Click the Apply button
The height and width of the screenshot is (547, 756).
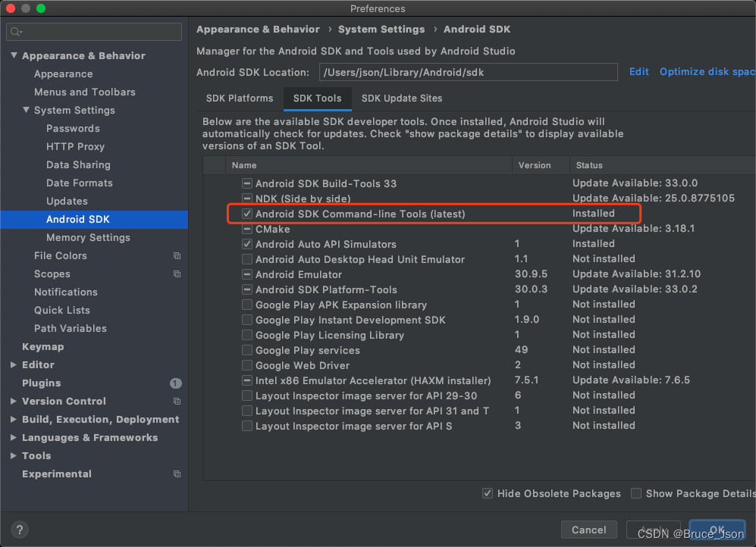pos(654,530)
